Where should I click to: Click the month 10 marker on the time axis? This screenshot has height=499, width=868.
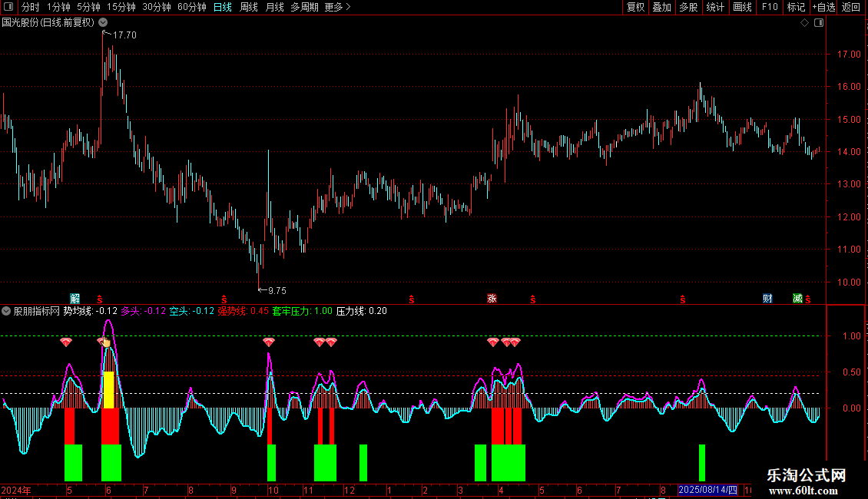pos(273,490)
